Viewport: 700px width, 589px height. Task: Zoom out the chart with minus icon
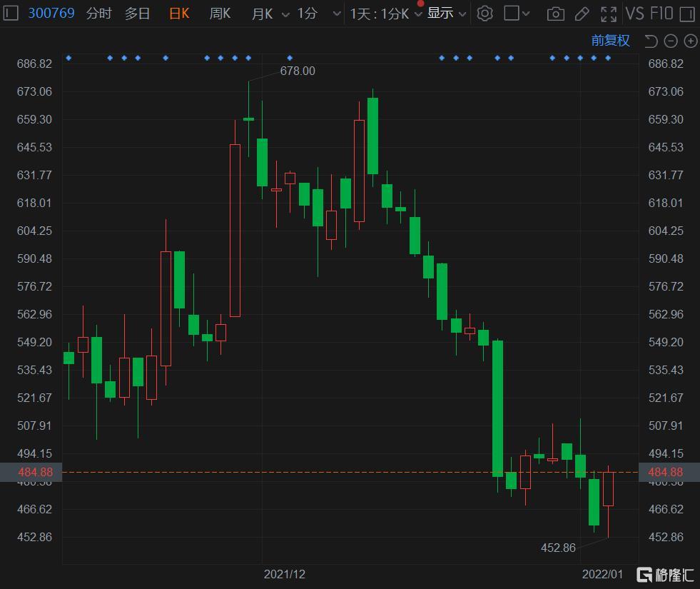(x=671, y=41)
